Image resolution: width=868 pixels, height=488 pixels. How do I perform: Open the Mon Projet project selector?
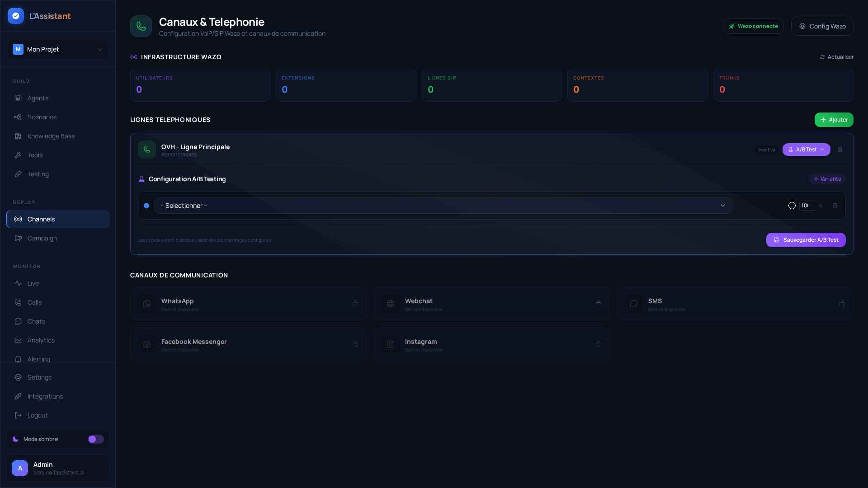(x=58, y=49)
